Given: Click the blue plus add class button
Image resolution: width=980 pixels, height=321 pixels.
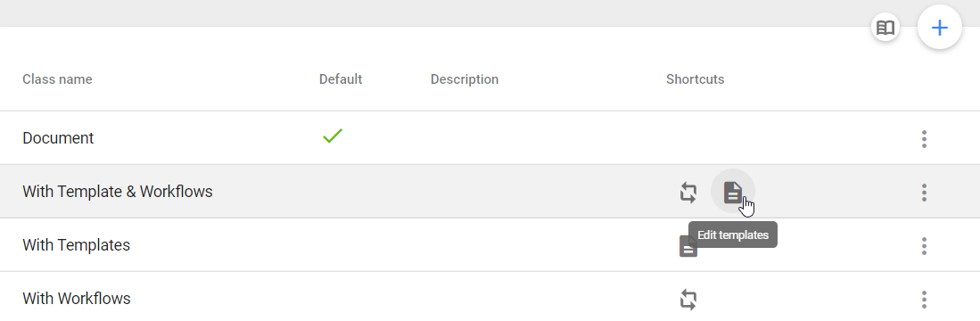Looking at the screenshot, I should point(939,28).
